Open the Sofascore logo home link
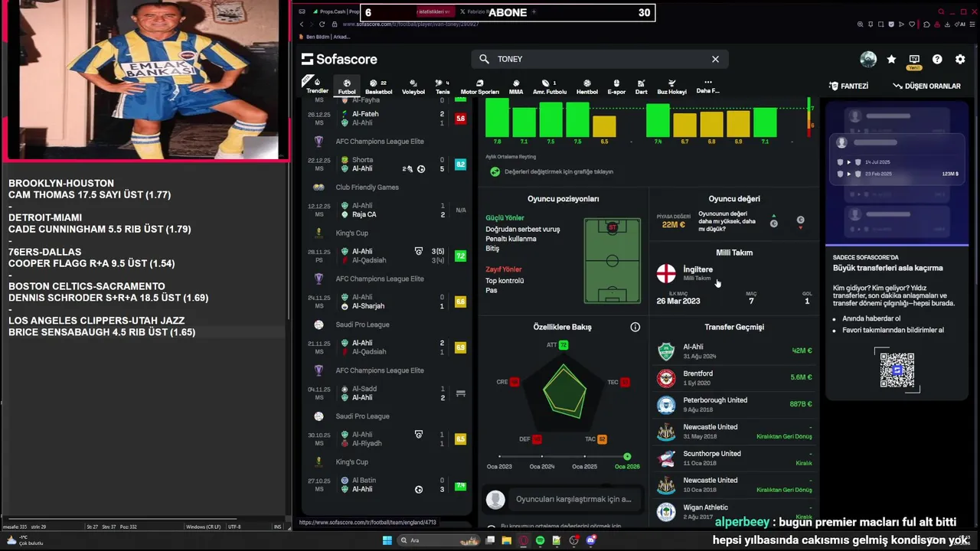 [339, 59]
